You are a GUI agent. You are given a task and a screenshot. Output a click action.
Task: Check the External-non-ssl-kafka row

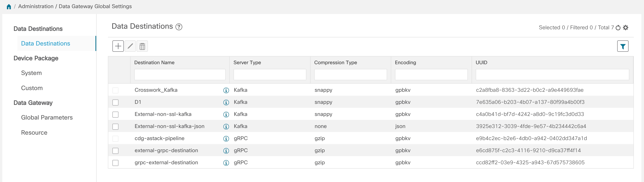click(115, 114)
